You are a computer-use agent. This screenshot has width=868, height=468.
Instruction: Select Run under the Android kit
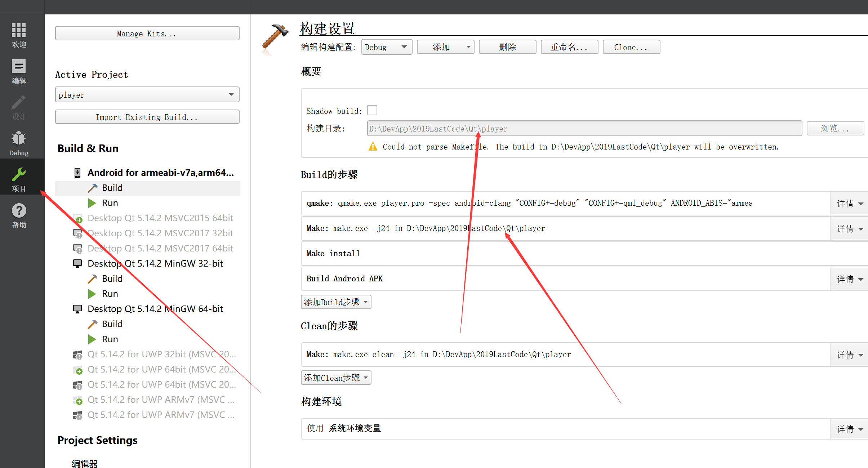[x=110, y=203]
